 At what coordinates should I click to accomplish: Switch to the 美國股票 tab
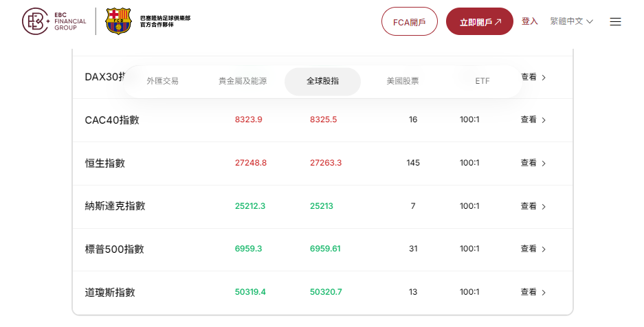tap(403, 81)
